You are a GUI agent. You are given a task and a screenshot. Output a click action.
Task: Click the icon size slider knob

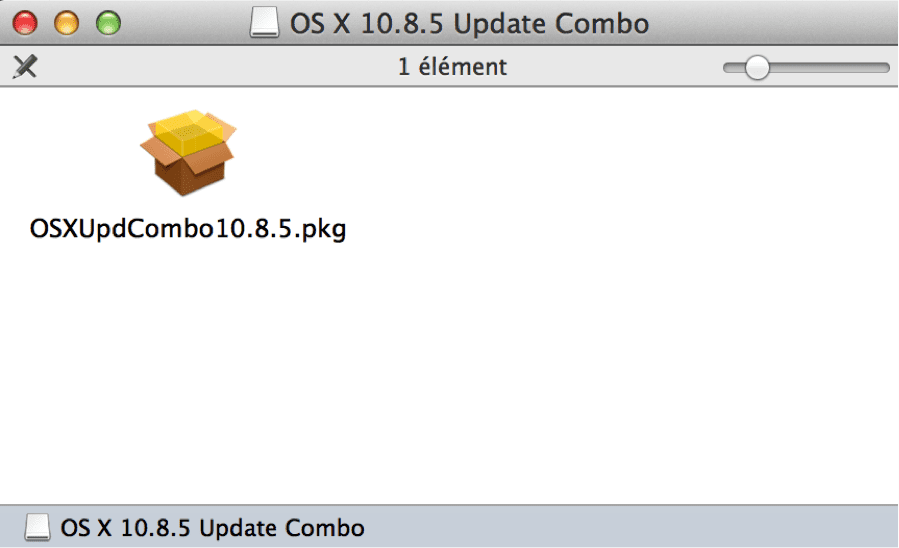pos(758,68)
